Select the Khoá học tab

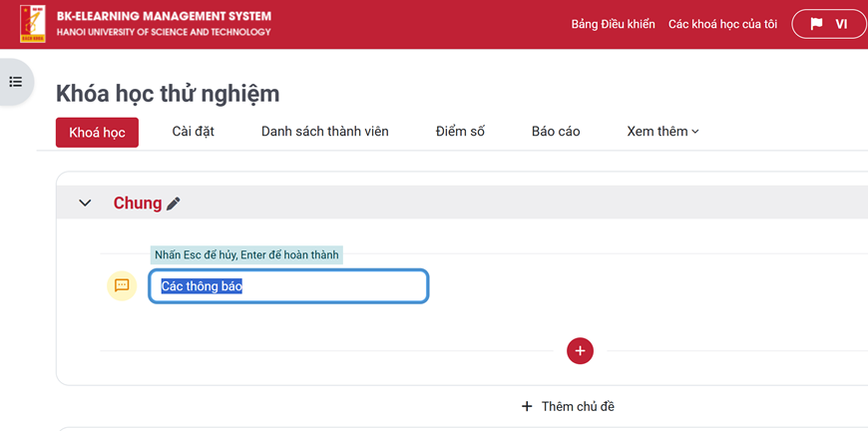[x=97, y=133]
